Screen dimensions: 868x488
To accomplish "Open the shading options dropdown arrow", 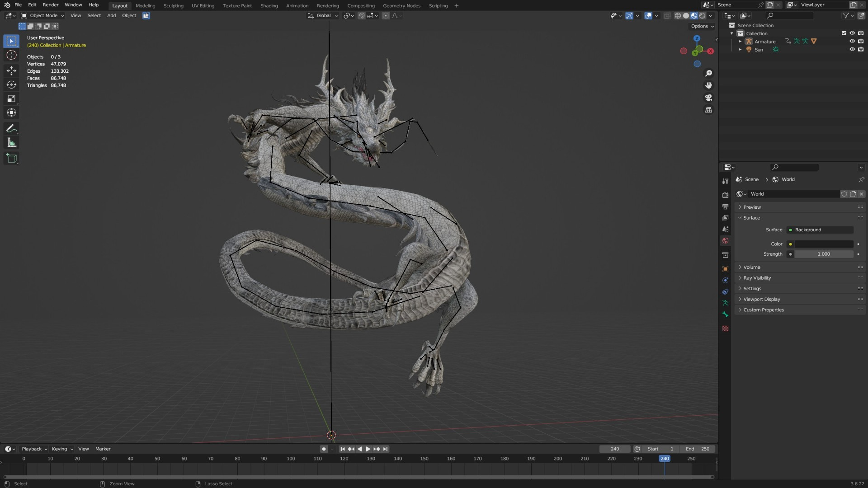I will (711, 15).
